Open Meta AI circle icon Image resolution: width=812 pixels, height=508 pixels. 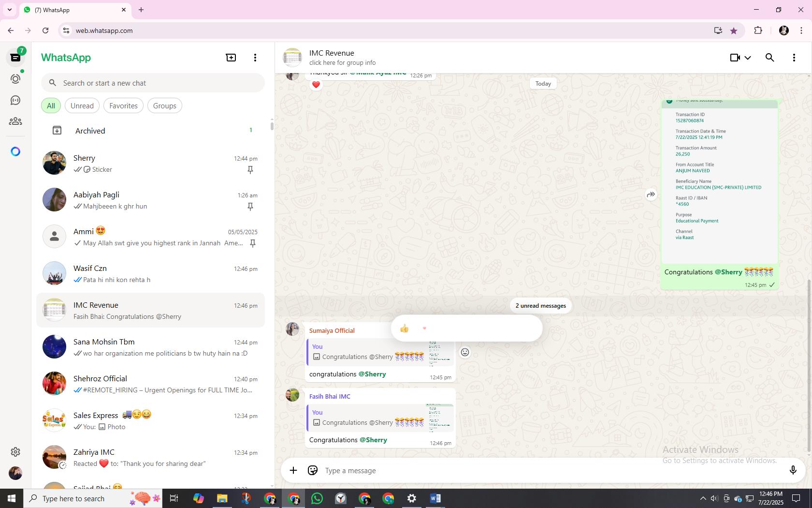click(15, 151)
